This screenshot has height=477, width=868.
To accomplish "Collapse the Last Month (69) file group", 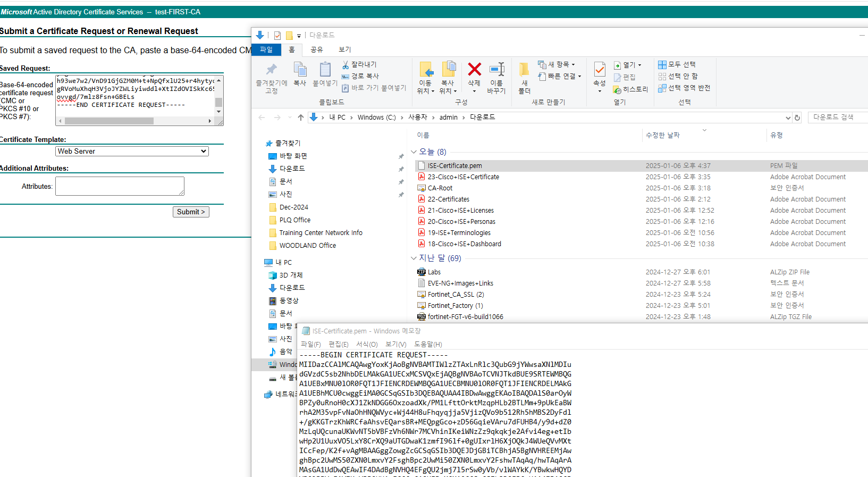I will (414, 258).
